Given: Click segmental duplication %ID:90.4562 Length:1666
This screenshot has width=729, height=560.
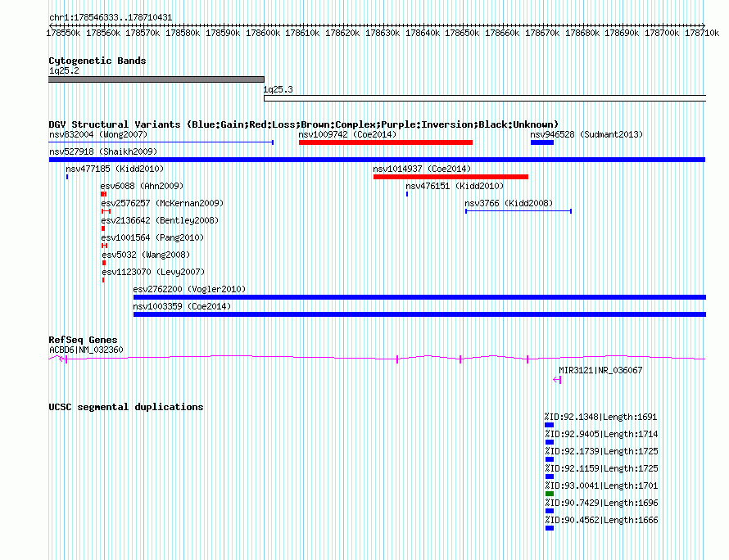Looking at the screenshot, I should (550, 528).
